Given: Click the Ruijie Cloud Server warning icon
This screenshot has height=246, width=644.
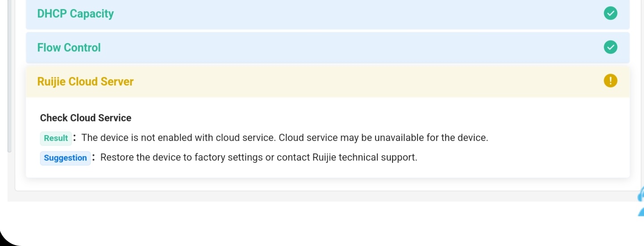Looking at the screenshot, I should click(x=610, y=81).
